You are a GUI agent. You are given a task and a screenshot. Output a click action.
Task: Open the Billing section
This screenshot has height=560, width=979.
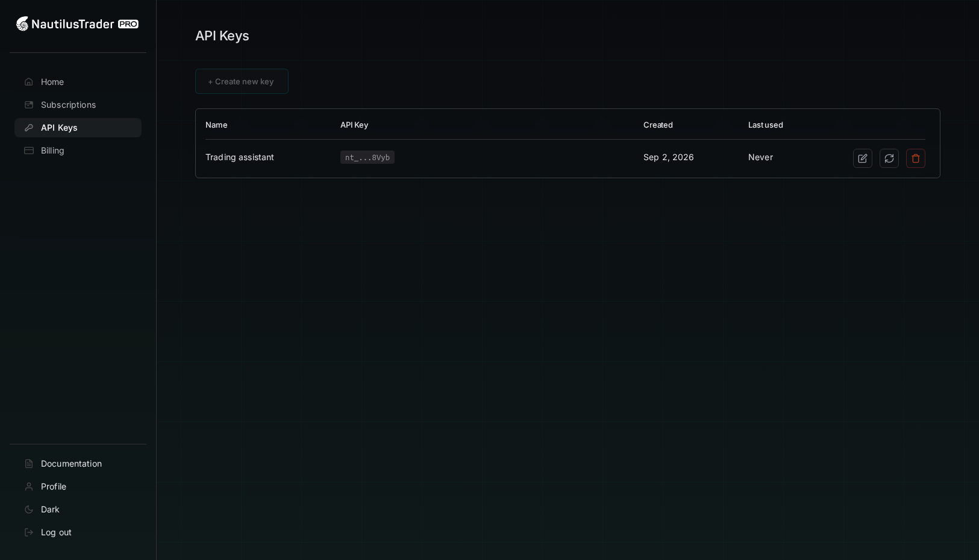[78, 151]
